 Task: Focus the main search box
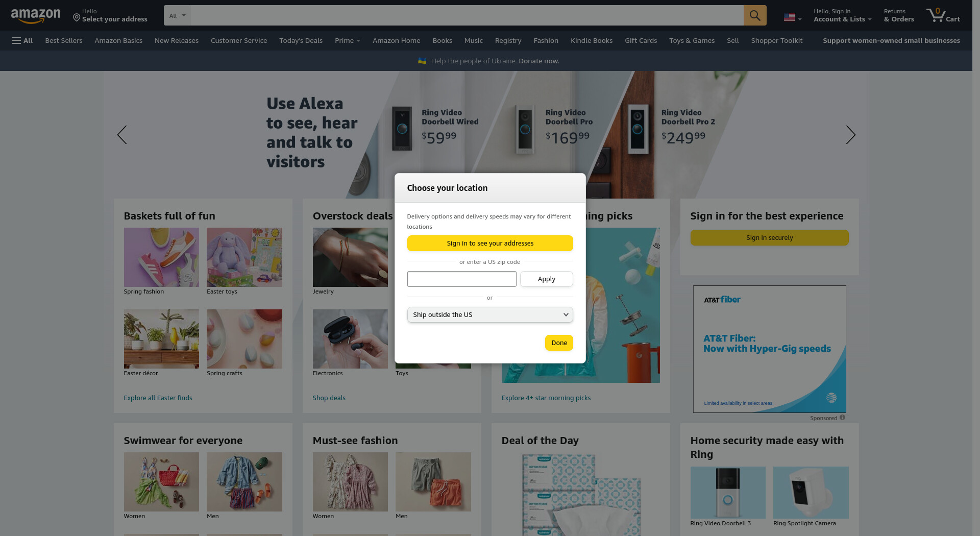pyautogui.click(x=467, y=15)
